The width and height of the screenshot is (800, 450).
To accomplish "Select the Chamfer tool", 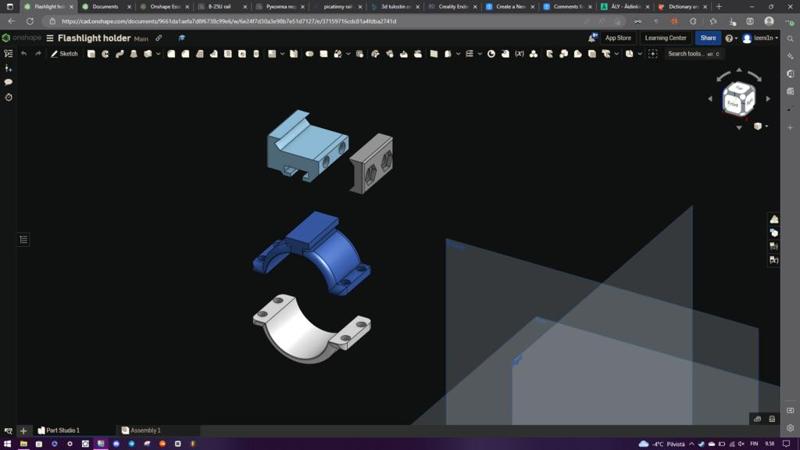I will coord(185,54).
